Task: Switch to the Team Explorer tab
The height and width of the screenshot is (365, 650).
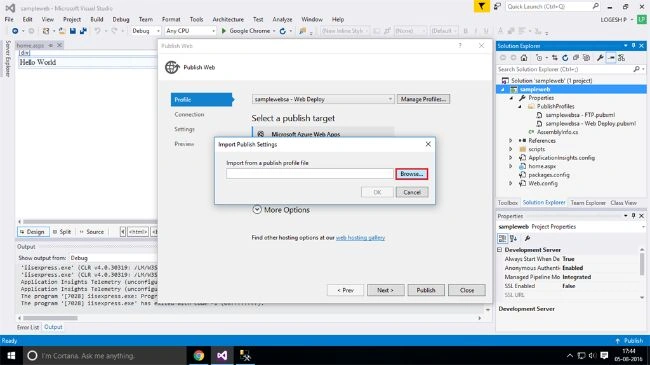Action: pos(588,203)
